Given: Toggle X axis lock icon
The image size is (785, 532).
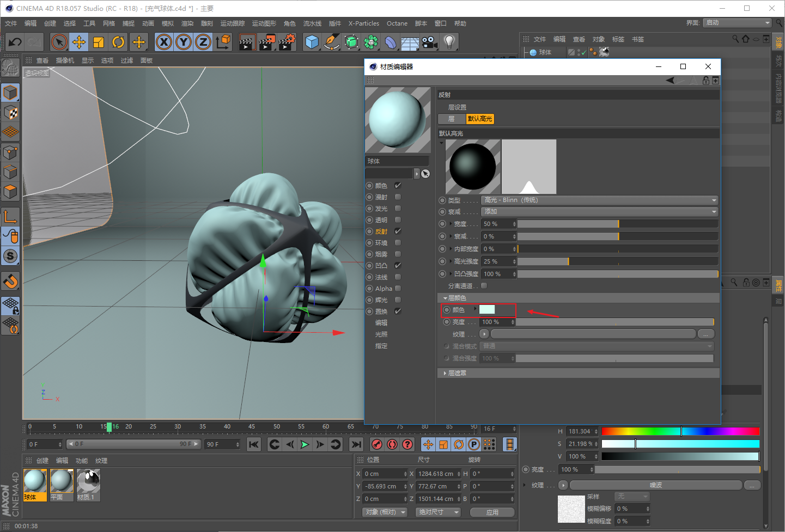Looking at the screenshot, I should click(164, 42).
